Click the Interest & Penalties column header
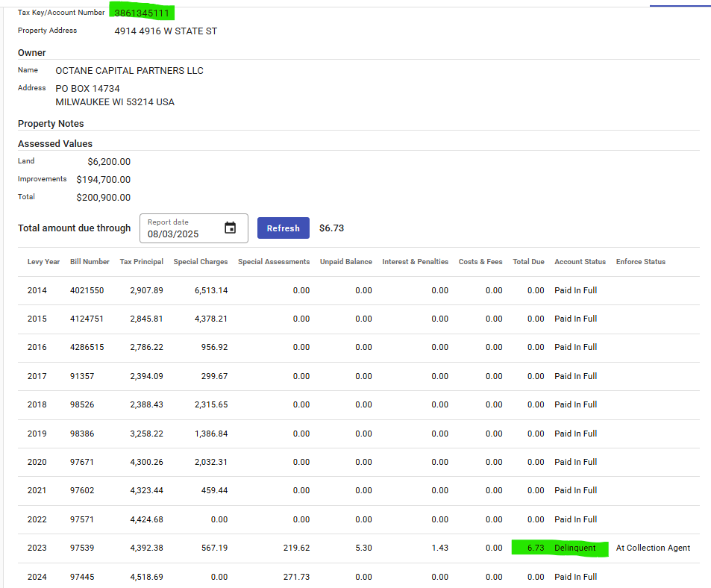The image size is (711, 588). pos(415,262)
